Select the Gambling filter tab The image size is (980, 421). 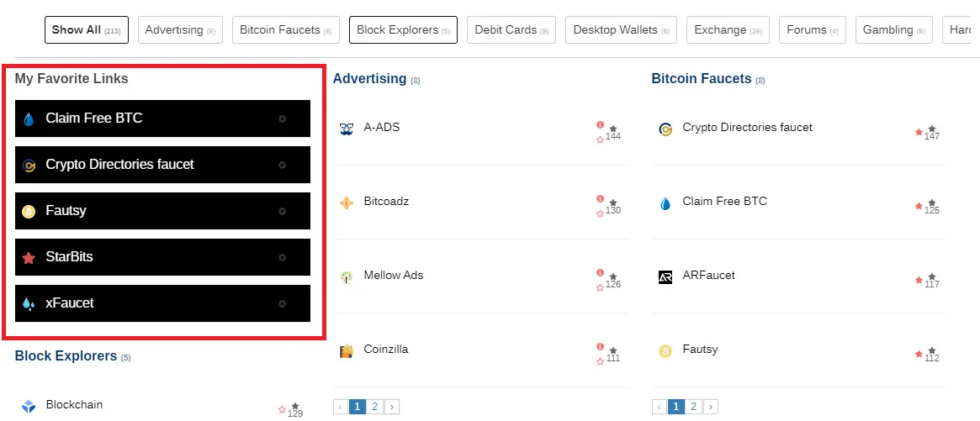[893, 30]
